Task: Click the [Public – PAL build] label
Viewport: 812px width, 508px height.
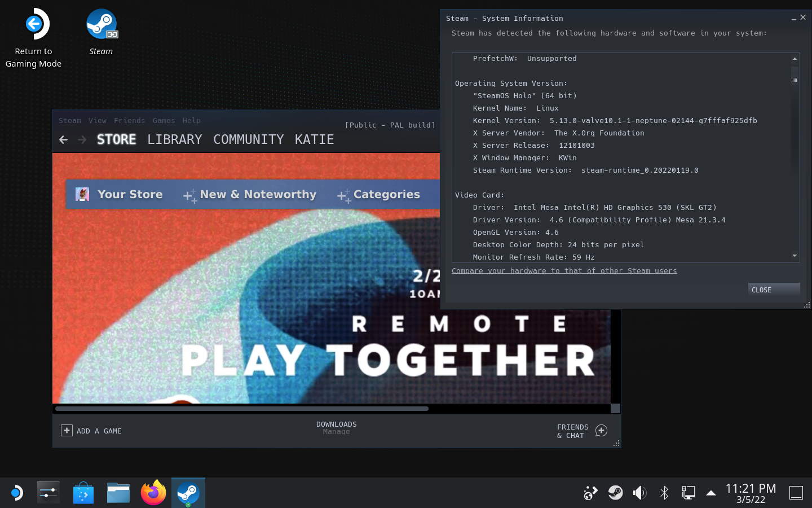Action: (390, 125)
